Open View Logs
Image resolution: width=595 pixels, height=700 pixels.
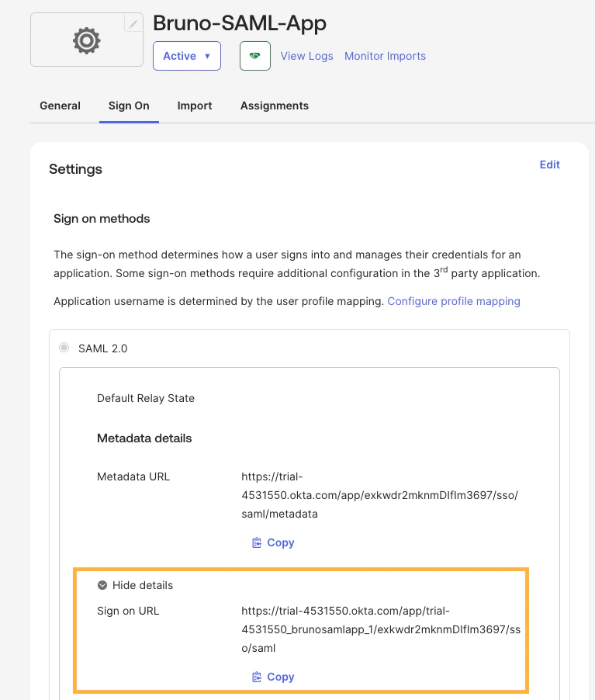tap(306, 55)
